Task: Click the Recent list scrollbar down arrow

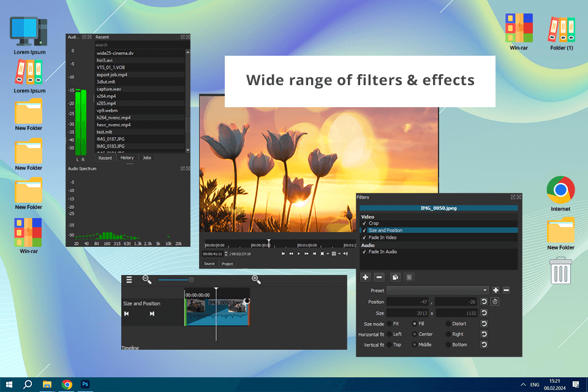Action: pyautogui.click(x=188, y=150)
